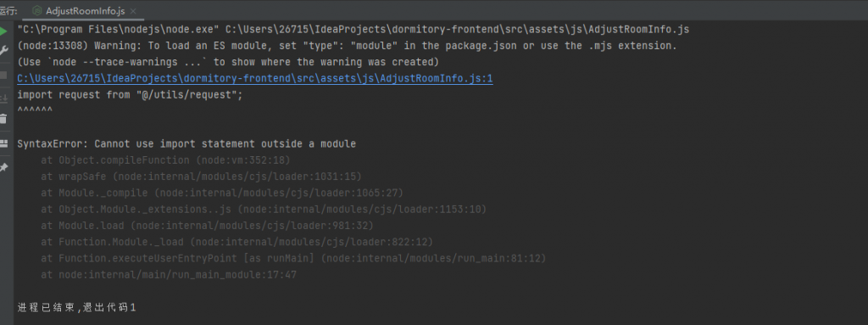
Task: Click the 运行 panel label
Action: point(8,11)
